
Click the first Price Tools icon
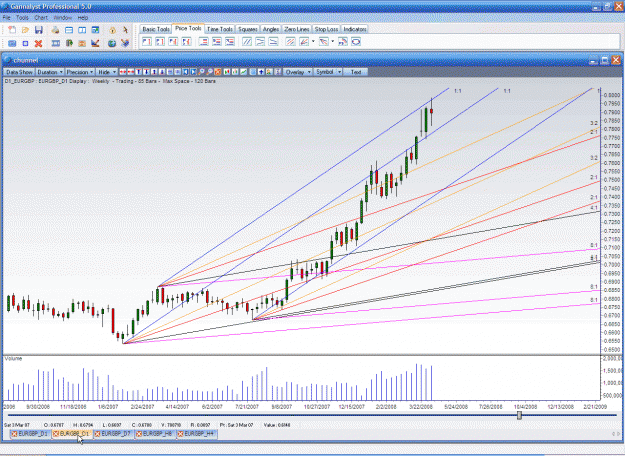tap(147, 41)
